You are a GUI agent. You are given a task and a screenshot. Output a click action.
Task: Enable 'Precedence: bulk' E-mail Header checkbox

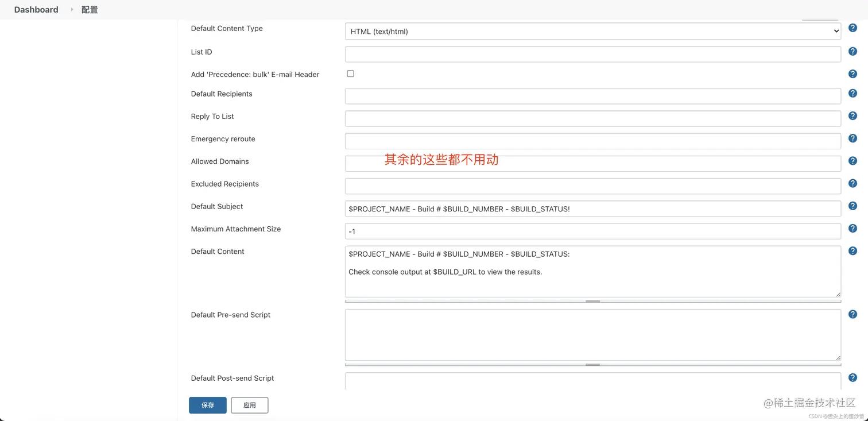350,74
